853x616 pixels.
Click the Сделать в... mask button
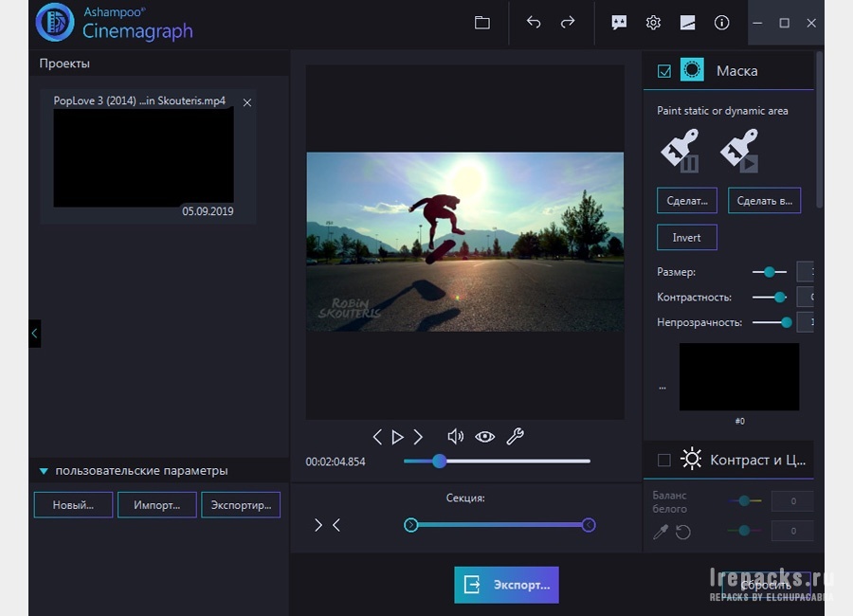point(764,201)
